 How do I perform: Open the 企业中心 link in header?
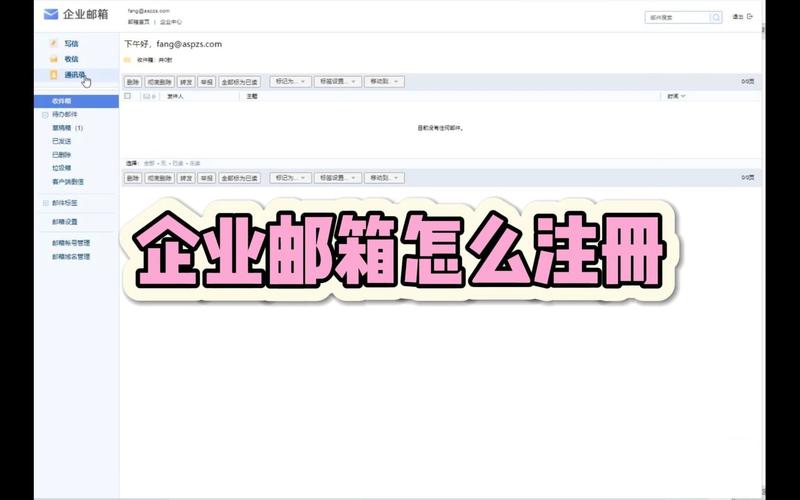(x=171, y=21)
